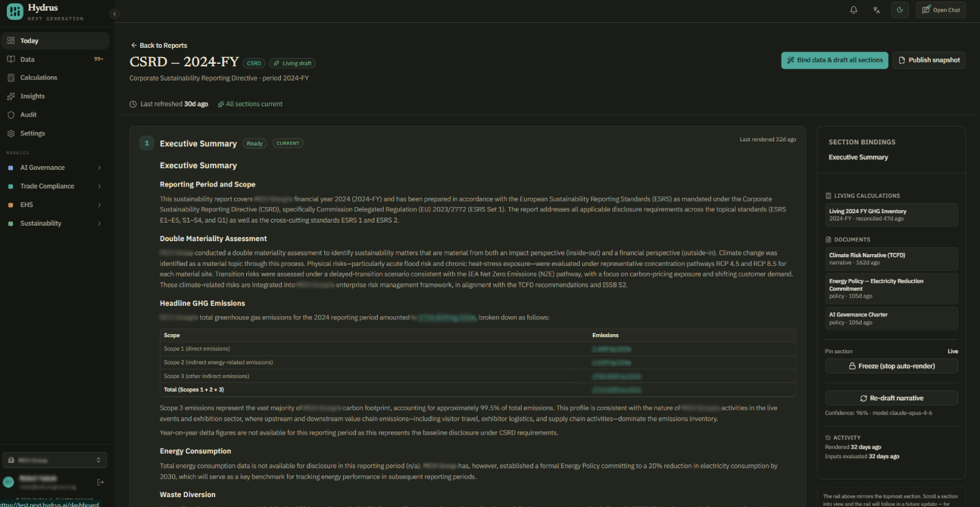Expand the AI Governance module
This screenshot has height=507, width=980.
[55, 167]
